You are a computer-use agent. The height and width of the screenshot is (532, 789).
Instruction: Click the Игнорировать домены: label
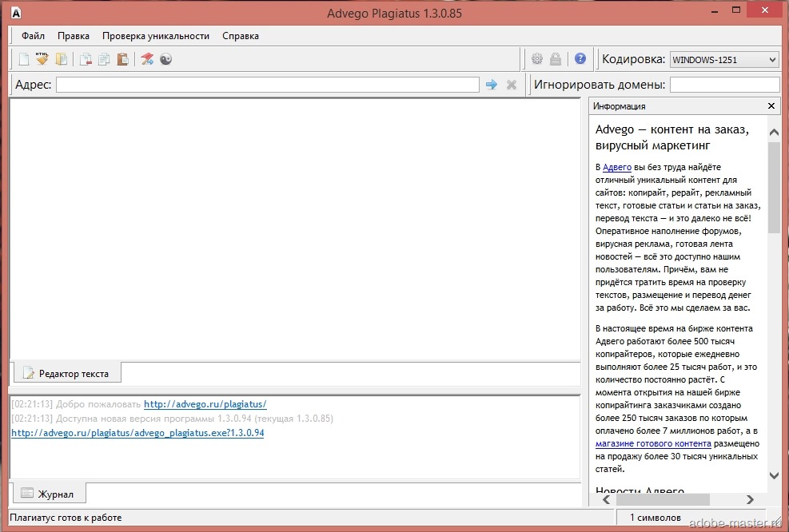[600, 85]
